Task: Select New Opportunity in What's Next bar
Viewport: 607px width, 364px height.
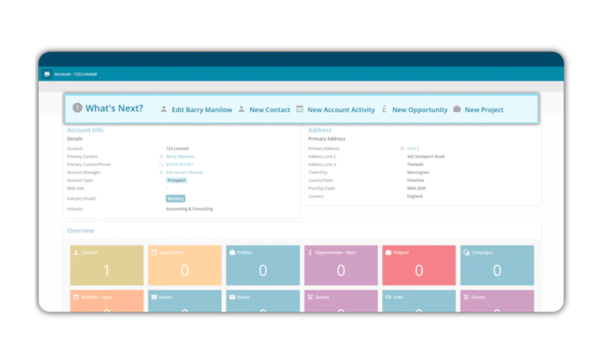Action: (x=420, y=110)
